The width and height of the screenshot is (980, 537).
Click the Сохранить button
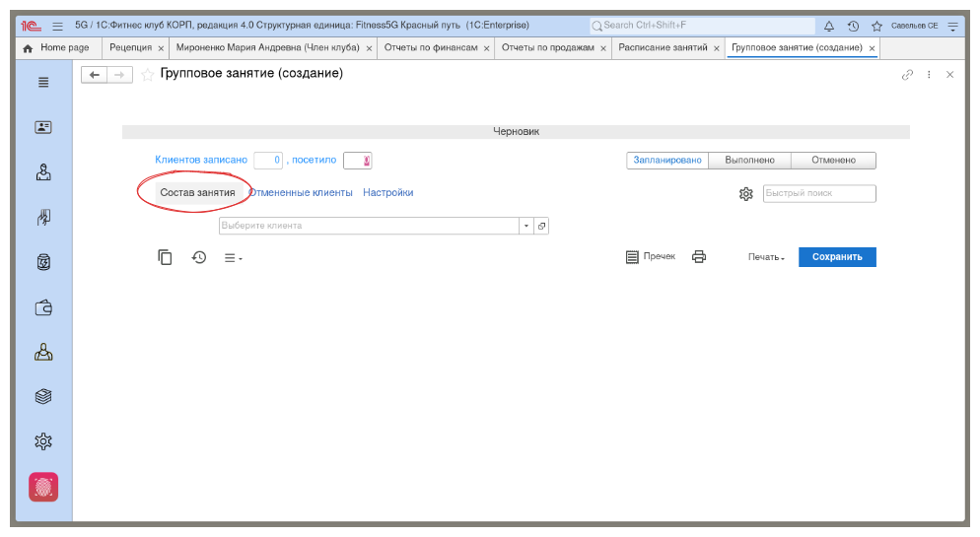click(x=837, y=257)
